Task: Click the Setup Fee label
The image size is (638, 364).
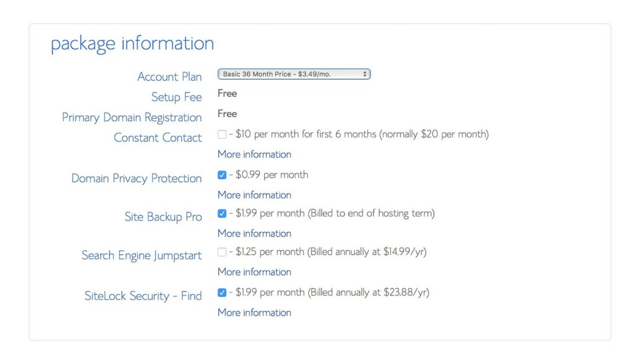Action: 176,97
